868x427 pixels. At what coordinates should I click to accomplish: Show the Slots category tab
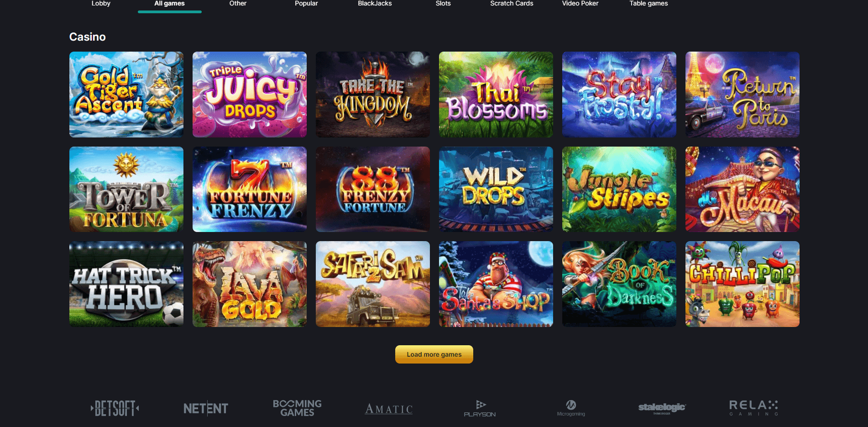[x=443, y=4]
